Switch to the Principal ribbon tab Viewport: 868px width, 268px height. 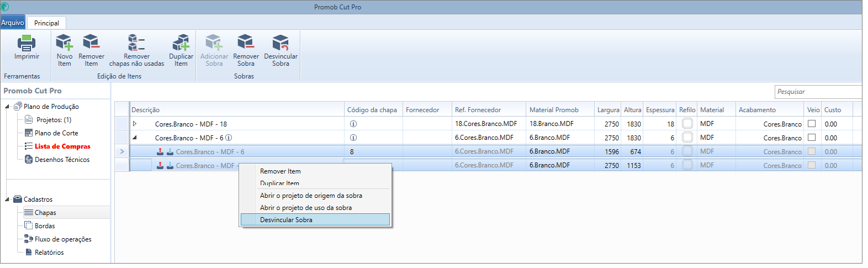point(46,23)
